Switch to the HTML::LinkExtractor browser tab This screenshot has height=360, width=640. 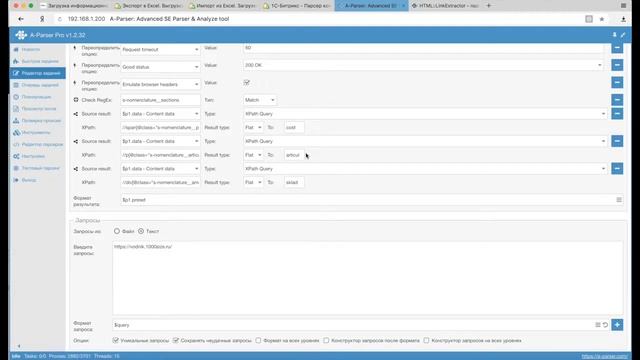(x=446, y=6)
